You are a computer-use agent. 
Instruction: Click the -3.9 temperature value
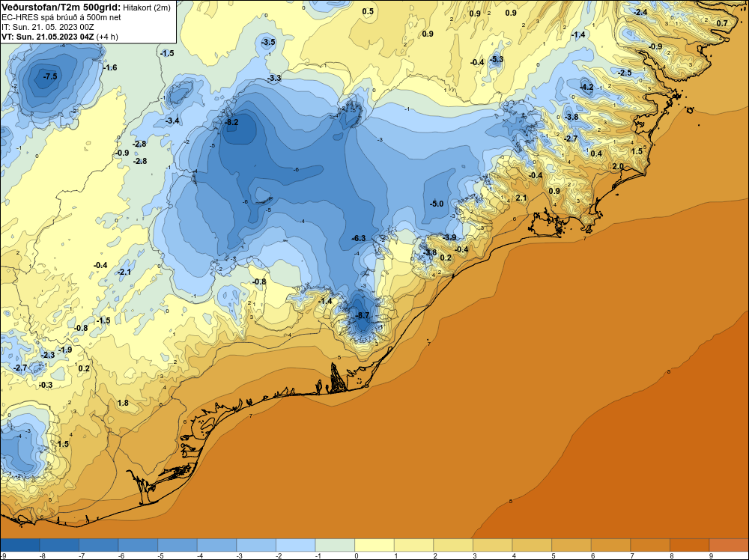(x=449, y=237)
